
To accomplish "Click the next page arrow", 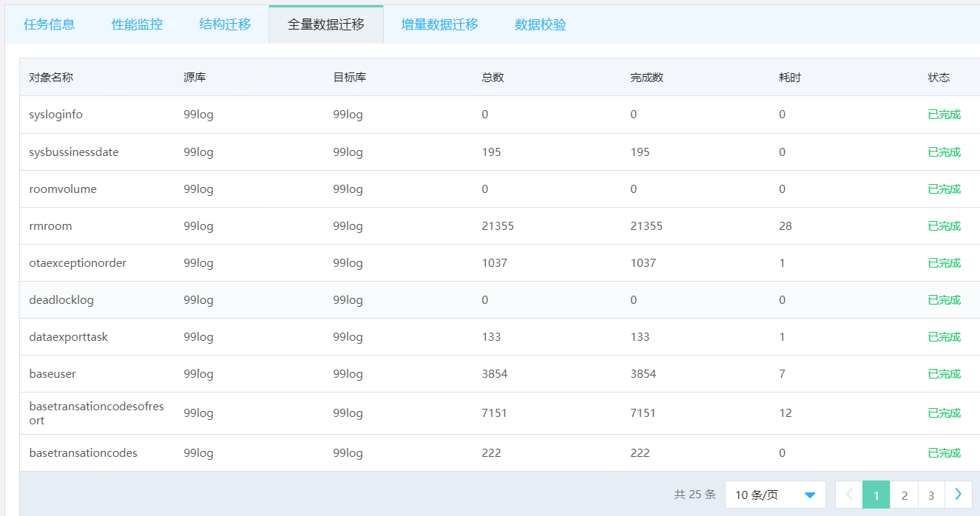I will tap(959, 495).
